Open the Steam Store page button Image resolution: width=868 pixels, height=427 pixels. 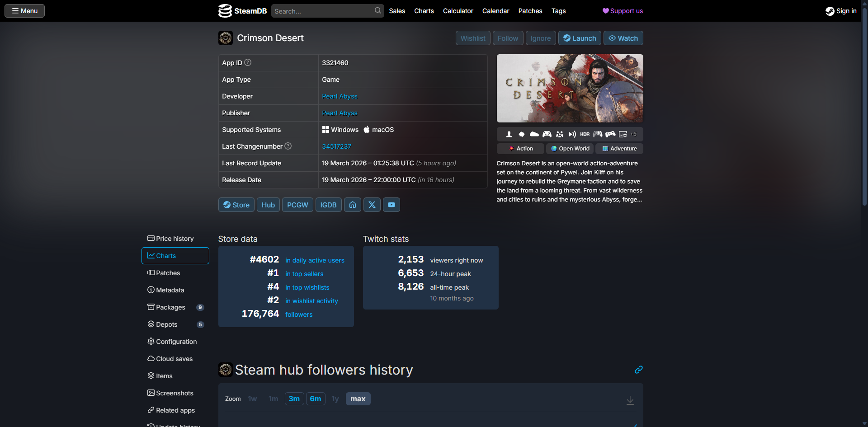(x=236, y=205)
